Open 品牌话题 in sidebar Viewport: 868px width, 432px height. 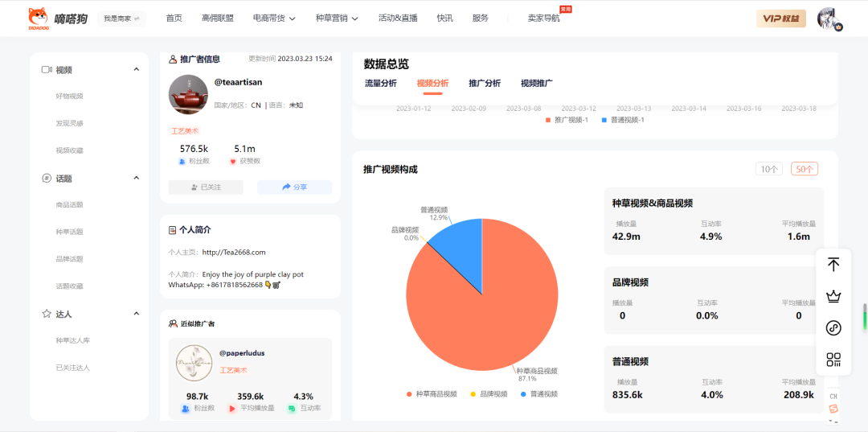click(69, 259)
